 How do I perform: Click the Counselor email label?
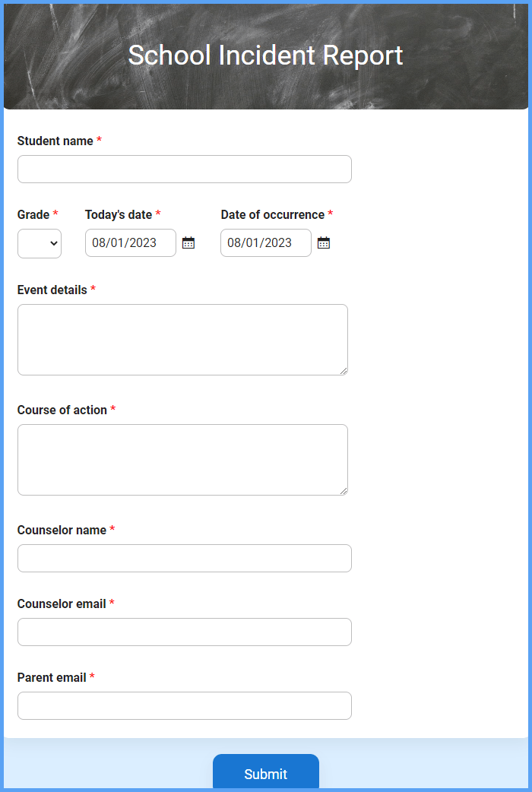pyautogui.click(x=62, y=604)
